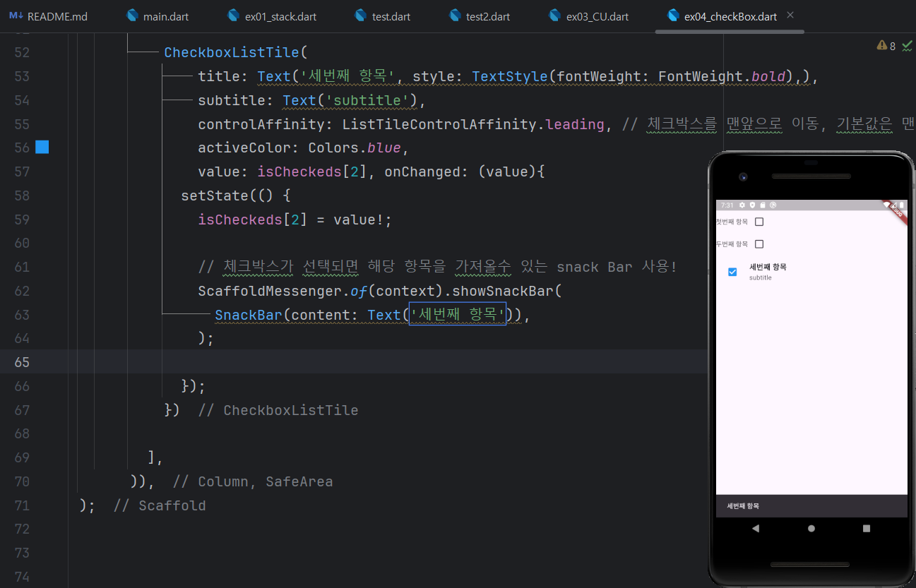Tap the emulator Home circle button
The image size is (916, 588).
pyautogui.click(x=811, y=528)
